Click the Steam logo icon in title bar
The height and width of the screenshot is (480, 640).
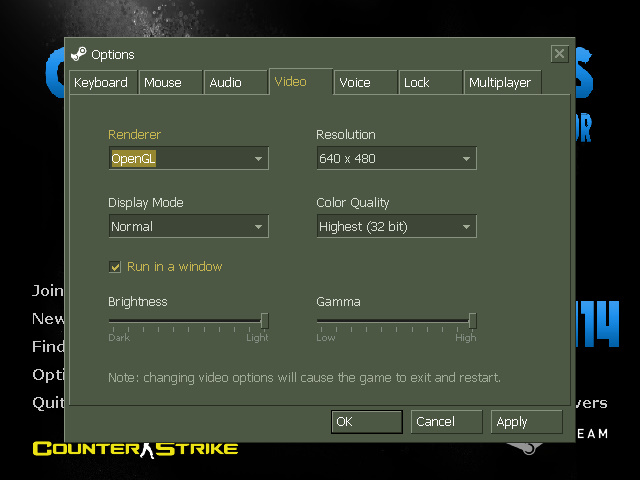click(x=79, y=54)
